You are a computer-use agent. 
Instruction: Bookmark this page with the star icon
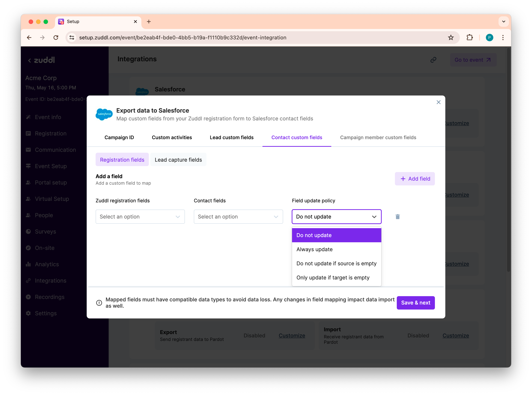[x=451, y=38]
